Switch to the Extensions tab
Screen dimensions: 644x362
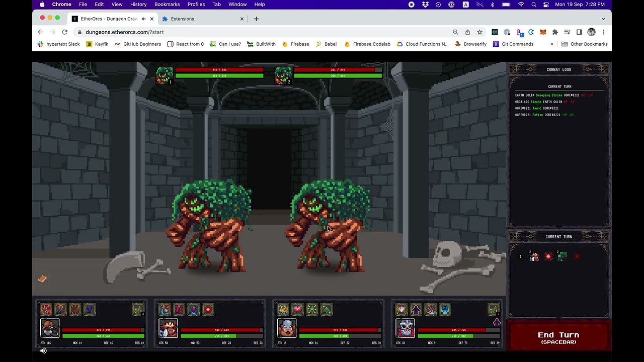point(203,19)
